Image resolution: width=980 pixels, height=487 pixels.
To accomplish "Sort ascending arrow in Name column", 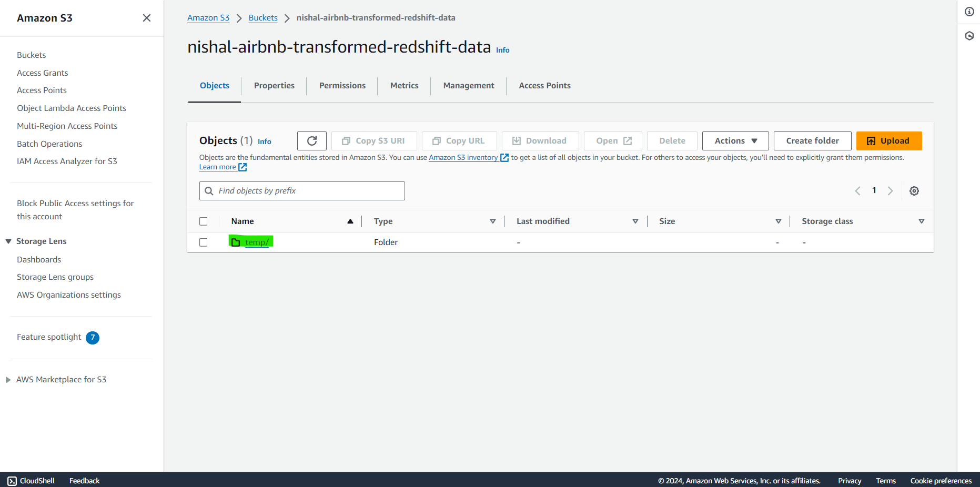I will point(350,221).
